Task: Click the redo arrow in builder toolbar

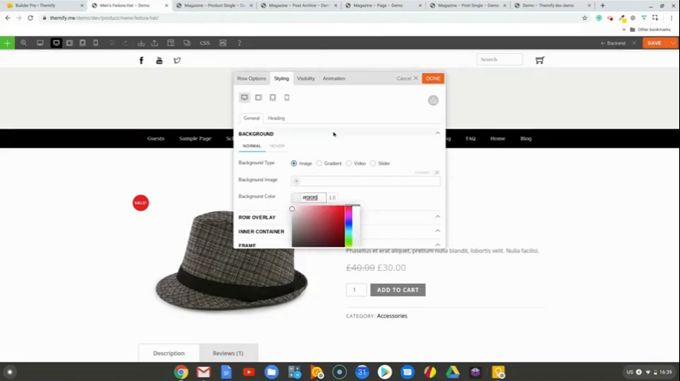Action: click(x=125, y=43)
